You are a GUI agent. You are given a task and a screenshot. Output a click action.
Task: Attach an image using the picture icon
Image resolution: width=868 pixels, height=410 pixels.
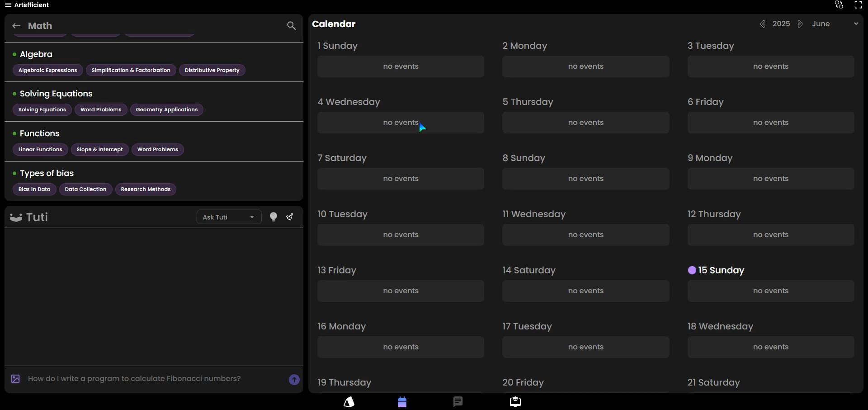point(15,379)
